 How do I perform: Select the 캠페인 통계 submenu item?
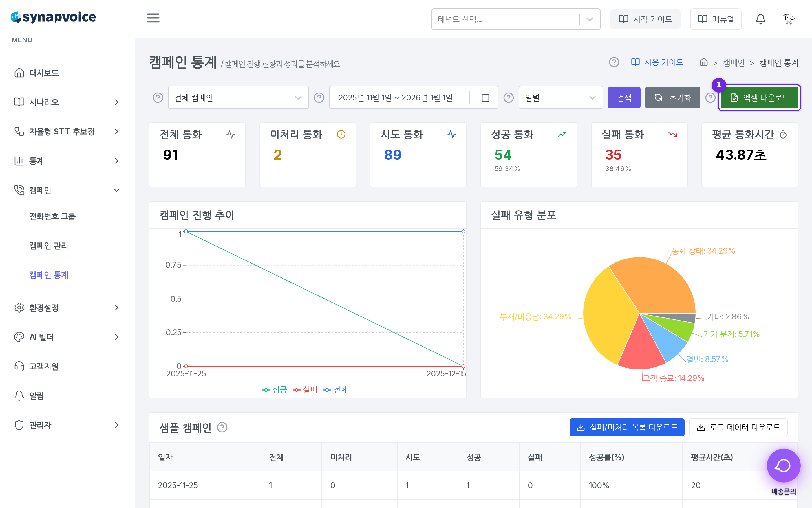coord(49,275)
